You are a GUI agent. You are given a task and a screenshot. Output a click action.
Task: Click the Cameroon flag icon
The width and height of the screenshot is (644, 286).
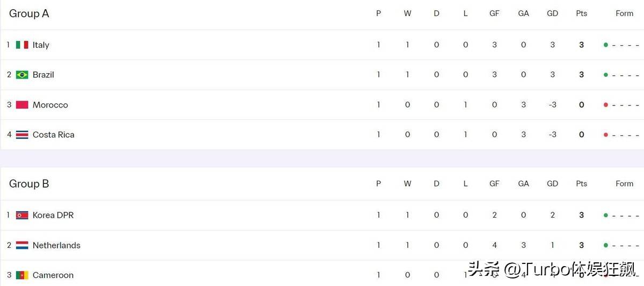(x=22, y=275)
